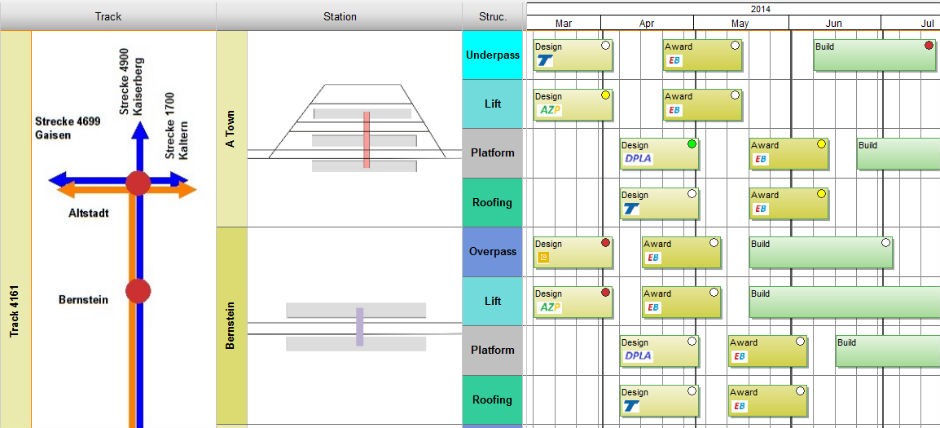Screen dimensions: 940x428
Task: Click the EB logo in Bernstein Roofing Award
Action: (739, 406)
